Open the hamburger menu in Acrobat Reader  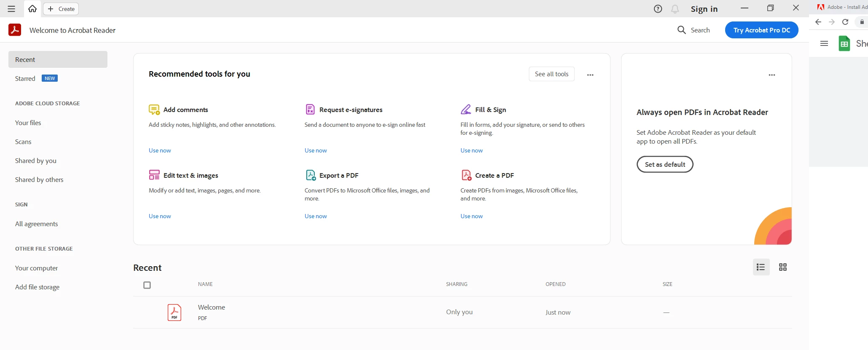coord(11,9)
